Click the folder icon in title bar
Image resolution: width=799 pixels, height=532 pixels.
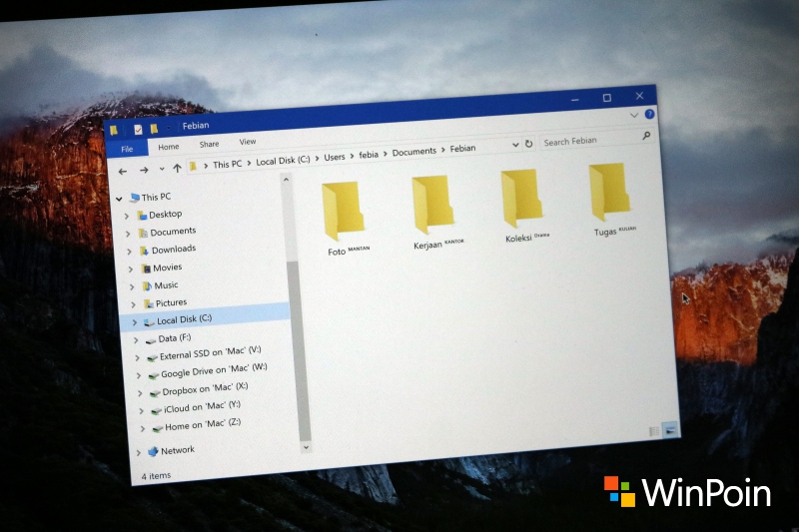click(x=114, y=131)
